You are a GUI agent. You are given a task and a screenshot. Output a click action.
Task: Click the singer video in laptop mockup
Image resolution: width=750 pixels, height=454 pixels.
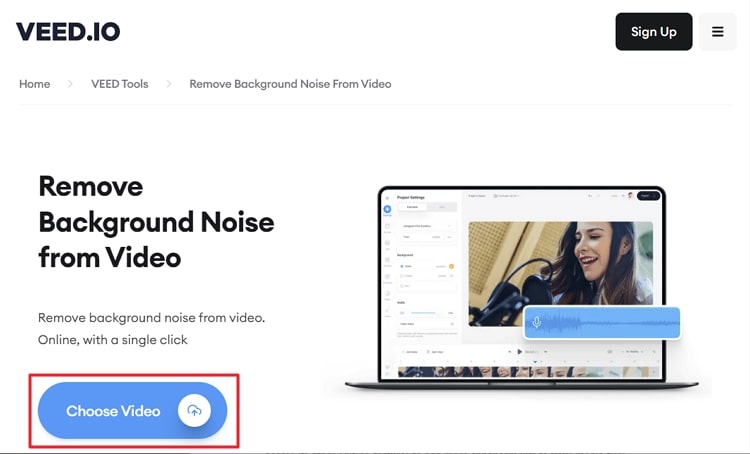point(561,274)
